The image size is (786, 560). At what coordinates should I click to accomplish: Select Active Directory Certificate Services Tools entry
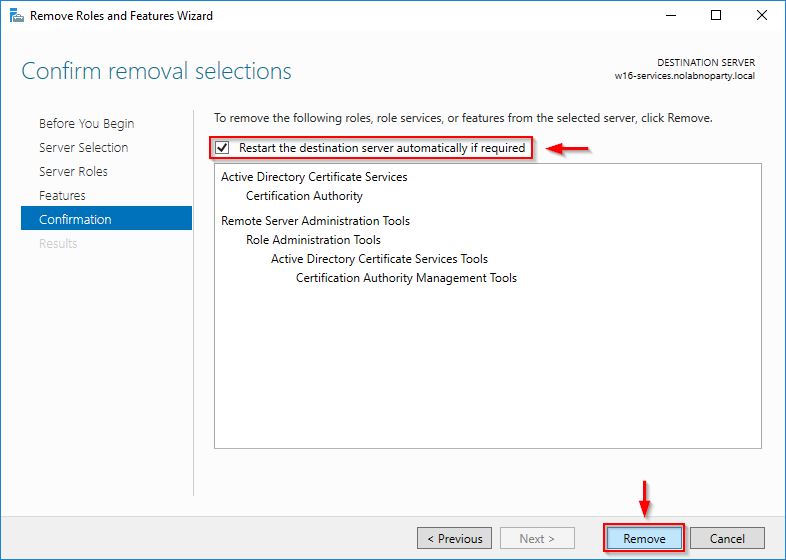[379, 259]
